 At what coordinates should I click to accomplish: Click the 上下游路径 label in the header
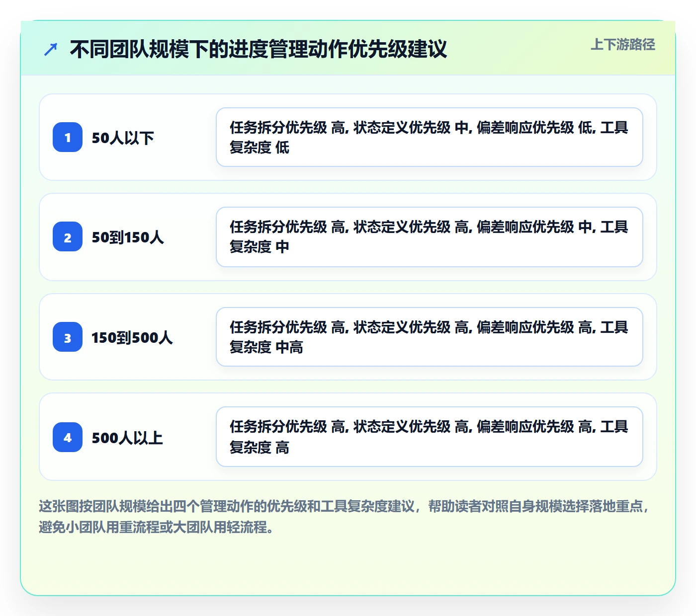[x=623, y=45]
